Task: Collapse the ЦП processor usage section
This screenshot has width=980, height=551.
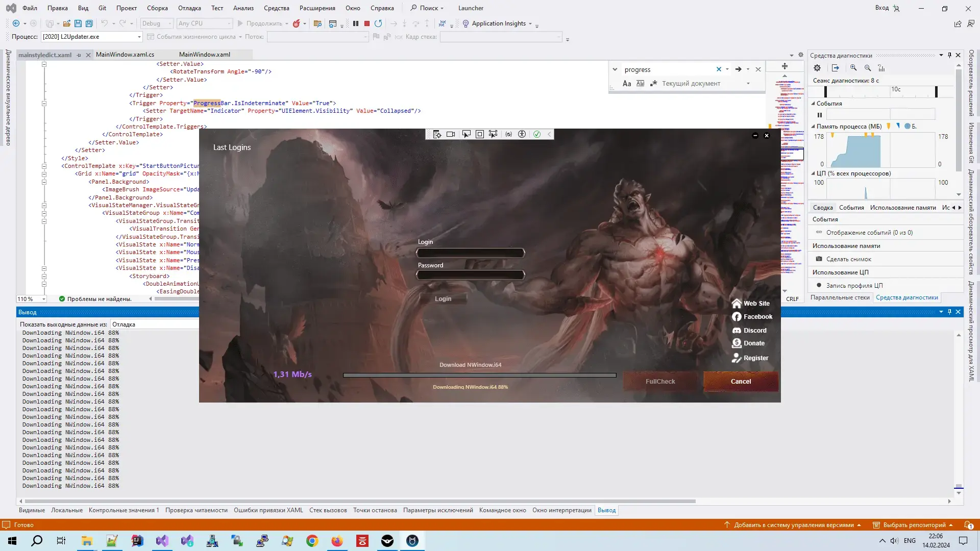Action: click(813, 173)
